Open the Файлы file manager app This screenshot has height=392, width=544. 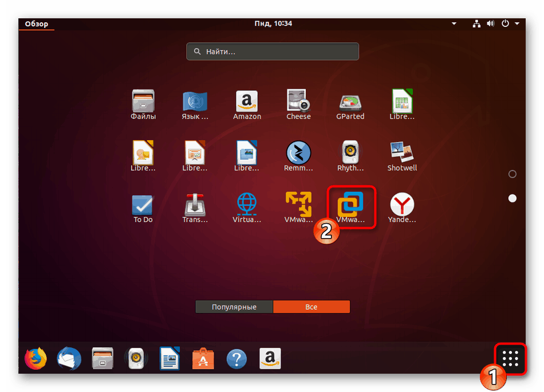pos(143,104)
